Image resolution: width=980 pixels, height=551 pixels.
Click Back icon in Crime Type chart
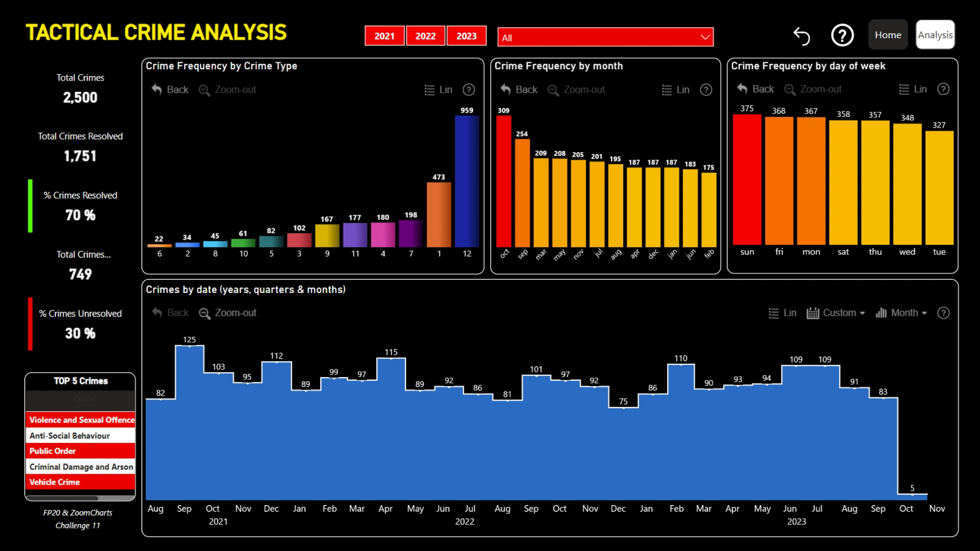(170, 90)
